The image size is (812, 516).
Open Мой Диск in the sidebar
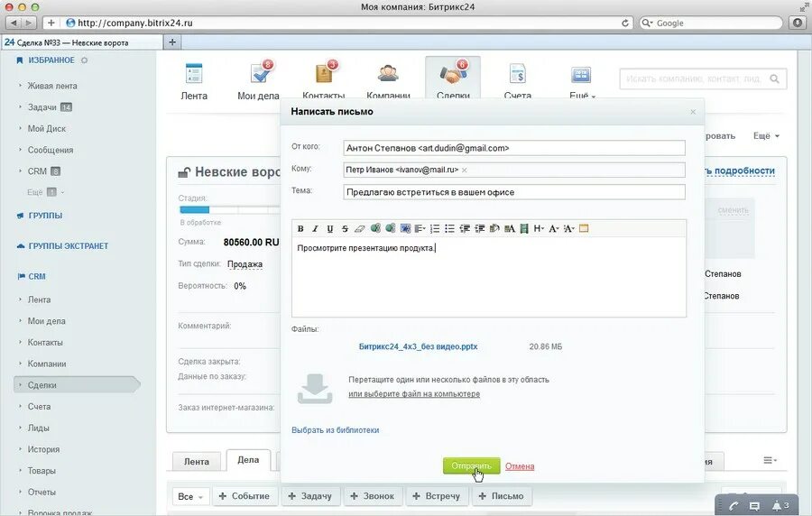pos(47,128)
